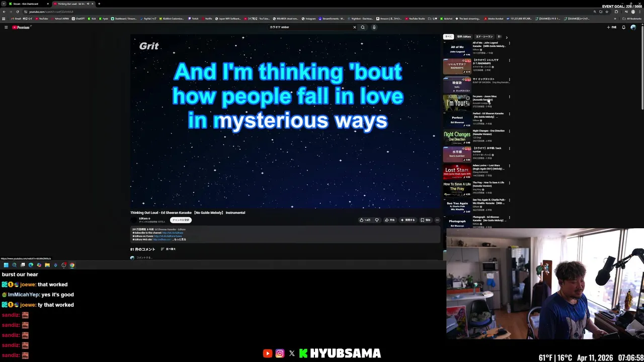Open the comment sort order dropdown
The image size is (644, 362).
click(x=168, y=249)
